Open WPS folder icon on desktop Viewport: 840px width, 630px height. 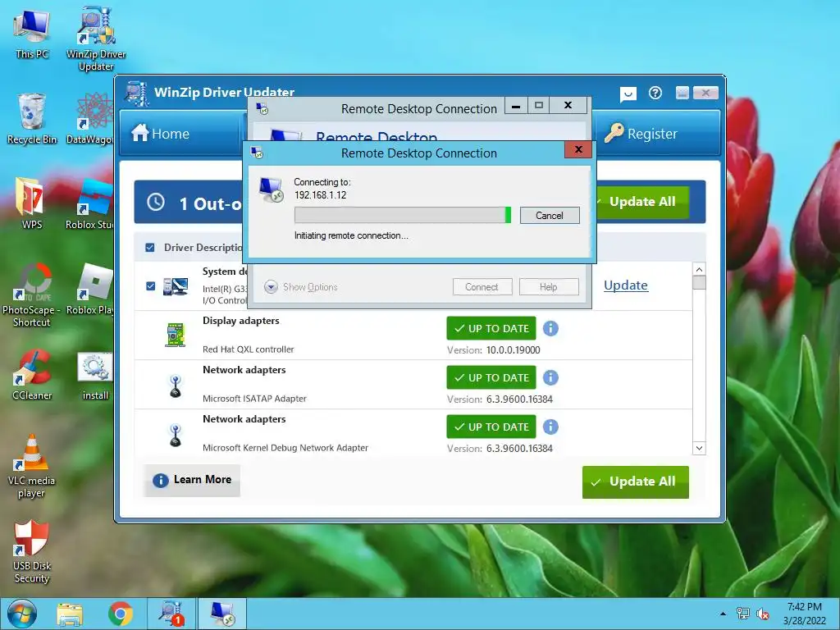[32, 203]
